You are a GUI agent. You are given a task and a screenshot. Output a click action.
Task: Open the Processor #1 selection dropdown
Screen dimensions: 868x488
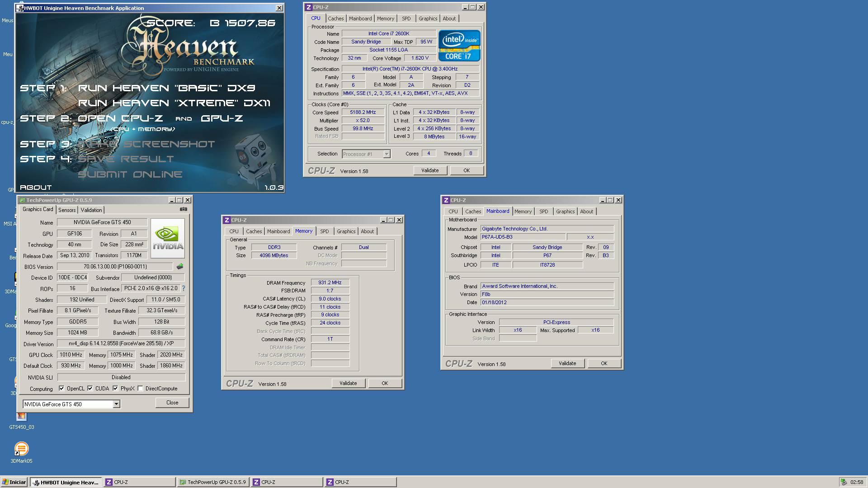click(x=387, y=154)
